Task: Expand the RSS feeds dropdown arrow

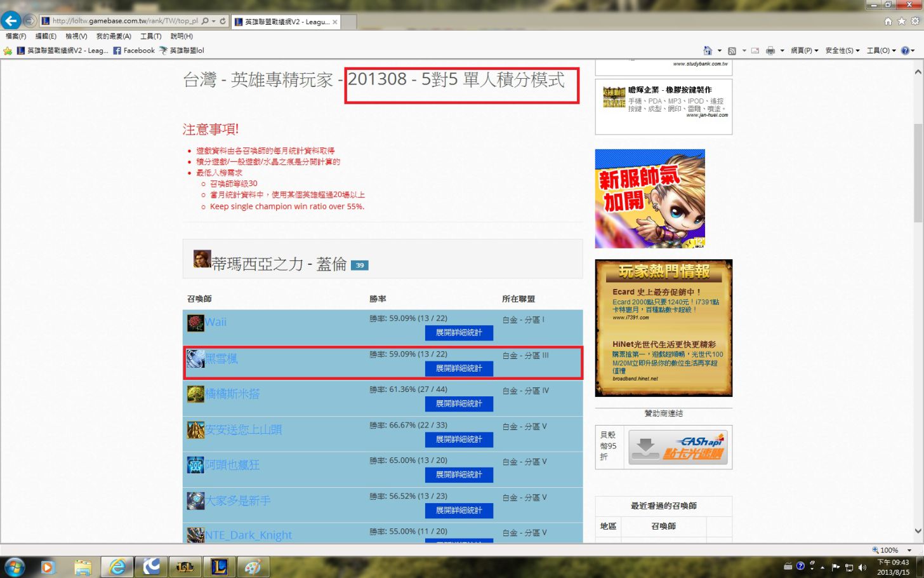Action: [x=744, y=51]
